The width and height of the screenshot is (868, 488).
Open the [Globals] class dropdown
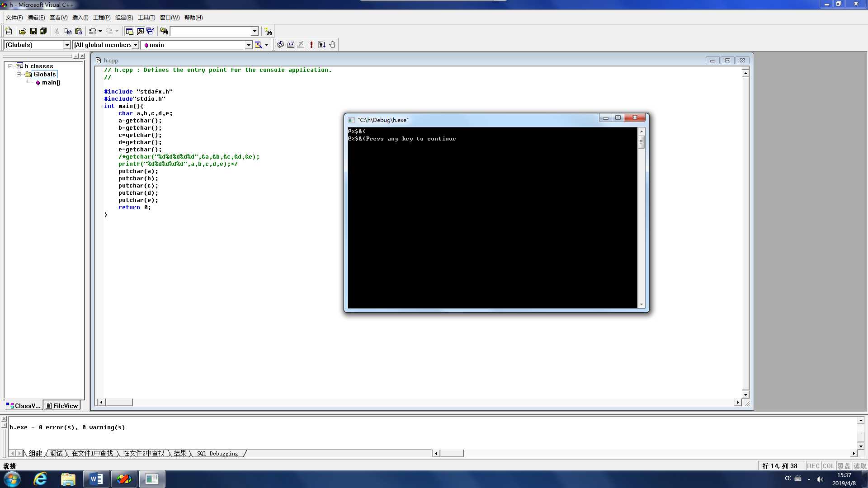(67, 45)
